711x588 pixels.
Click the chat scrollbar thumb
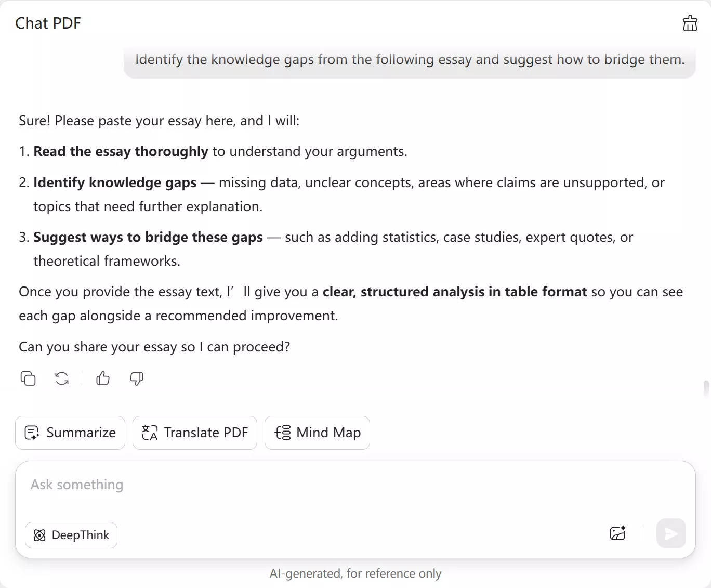tap(706, 389)
